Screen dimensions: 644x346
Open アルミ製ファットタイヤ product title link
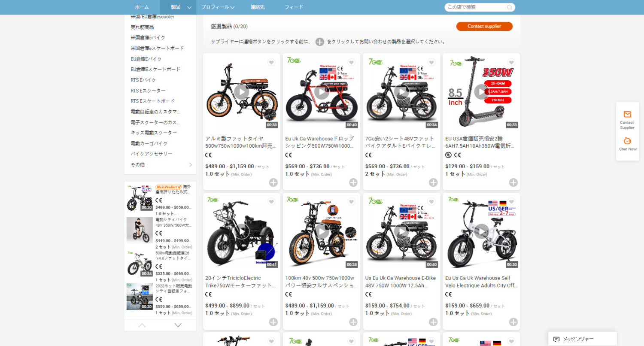[241, 143]
